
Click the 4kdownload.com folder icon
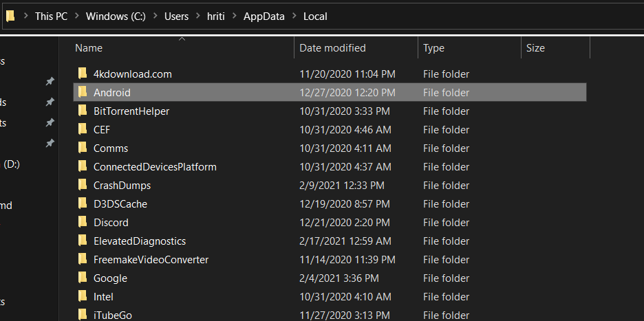point(83,74)
